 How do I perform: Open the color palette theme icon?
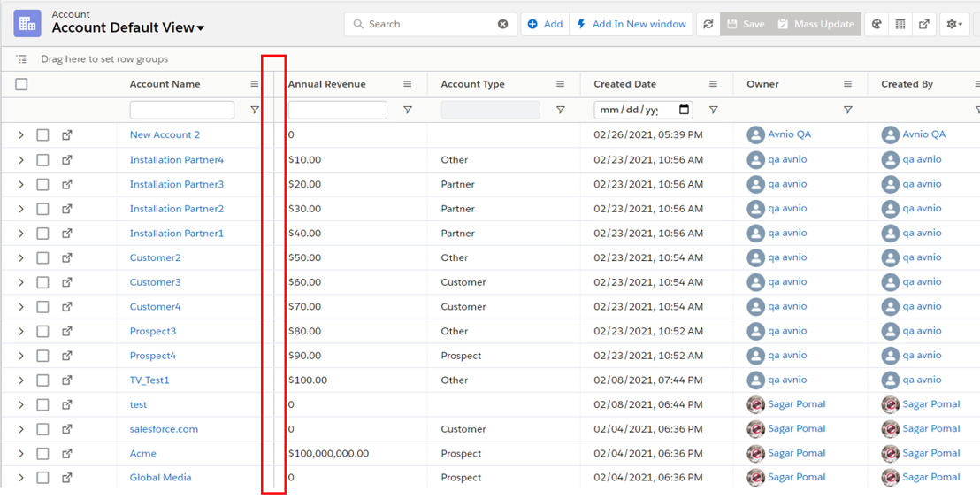[877, 25]
